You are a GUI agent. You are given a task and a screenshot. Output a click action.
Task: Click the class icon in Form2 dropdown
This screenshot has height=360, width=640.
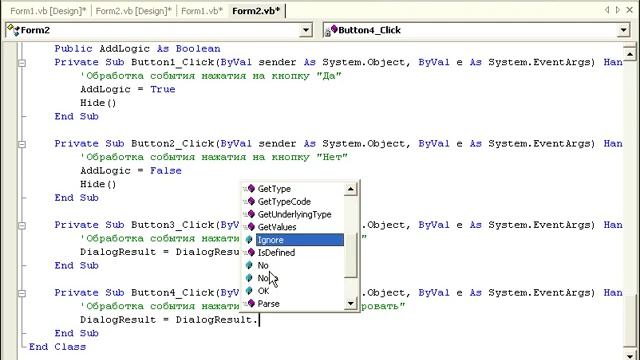click(x=13, y=30)
